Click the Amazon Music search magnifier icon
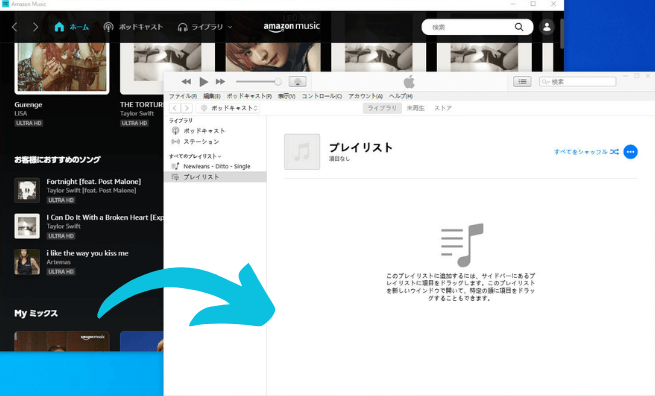This screenshot has width=655, height=396. point(519,27)
